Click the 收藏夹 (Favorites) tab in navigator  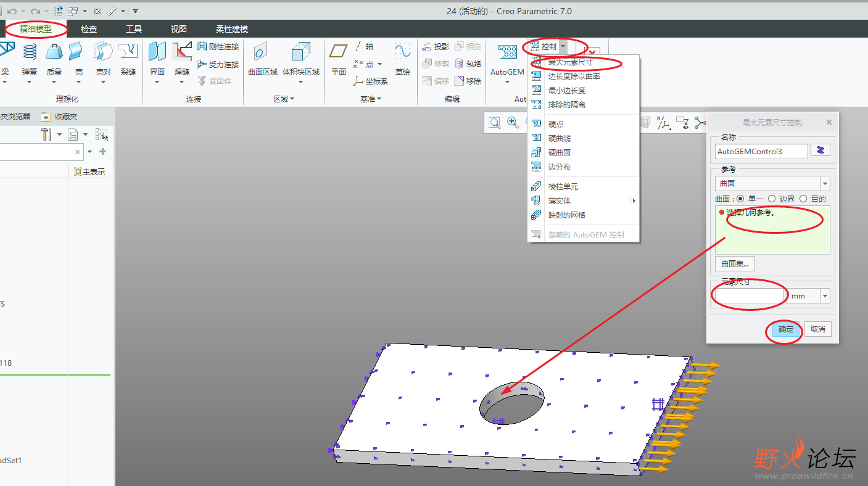click(59, 116)
